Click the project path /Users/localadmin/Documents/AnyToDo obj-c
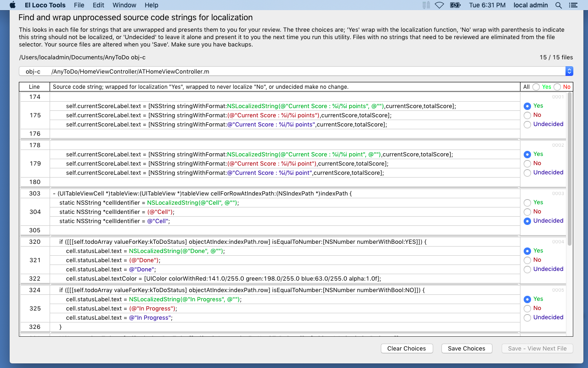The width and height of the screenshot is (588, 368). (82, 57)
